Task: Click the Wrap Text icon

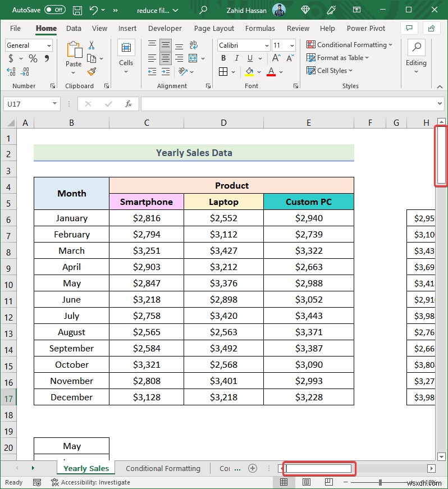Action: pyautogui.click(x=194, y=45)
